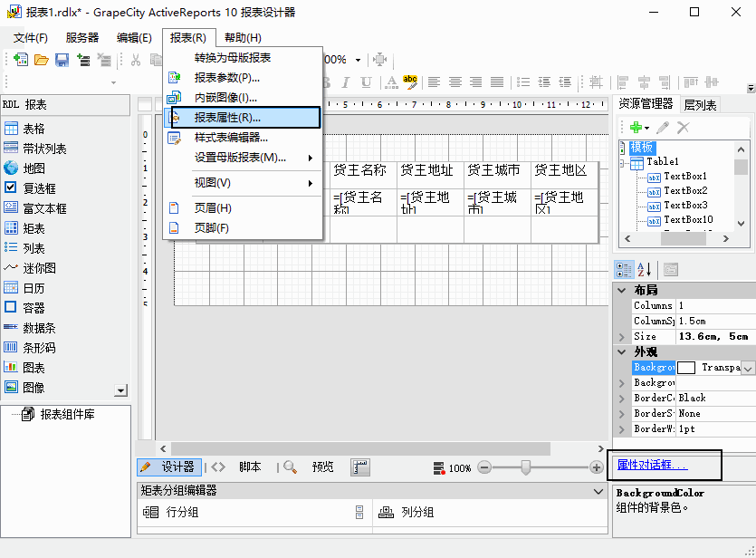Open the 属性对话框 link
This screenshot has height=558, width=756.
(652, 465)
